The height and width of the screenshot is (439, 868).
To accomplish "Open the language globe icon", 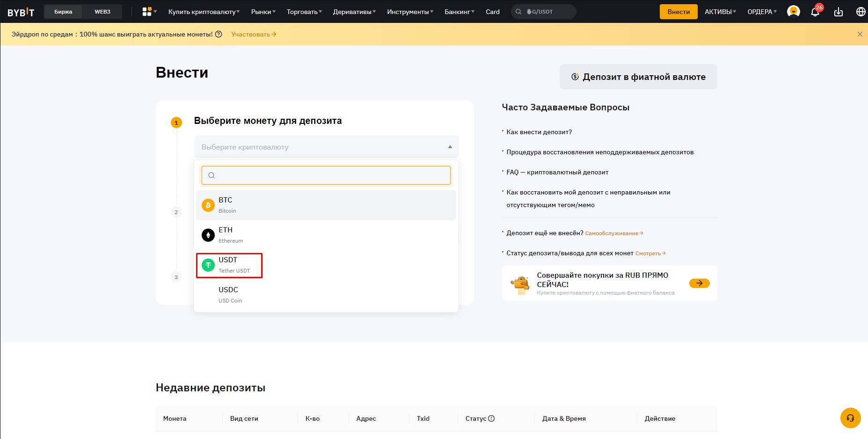I will click(861, 12).
